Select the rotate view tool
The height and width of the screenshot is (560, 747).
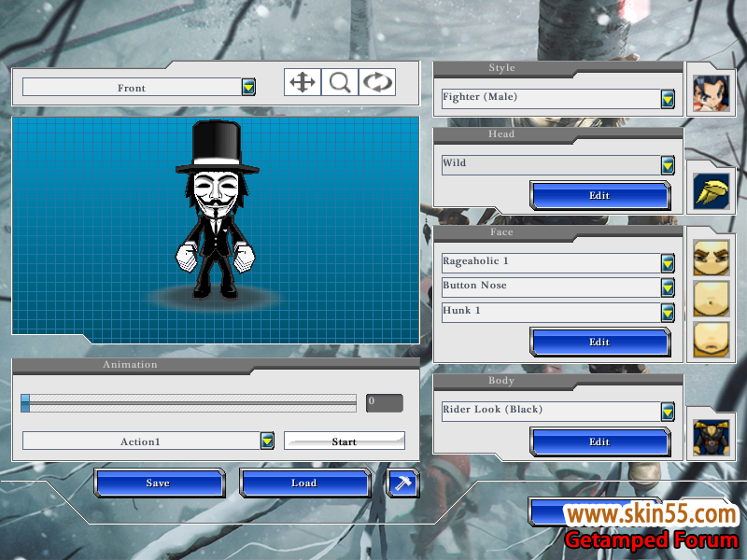[x=377, y=82]
